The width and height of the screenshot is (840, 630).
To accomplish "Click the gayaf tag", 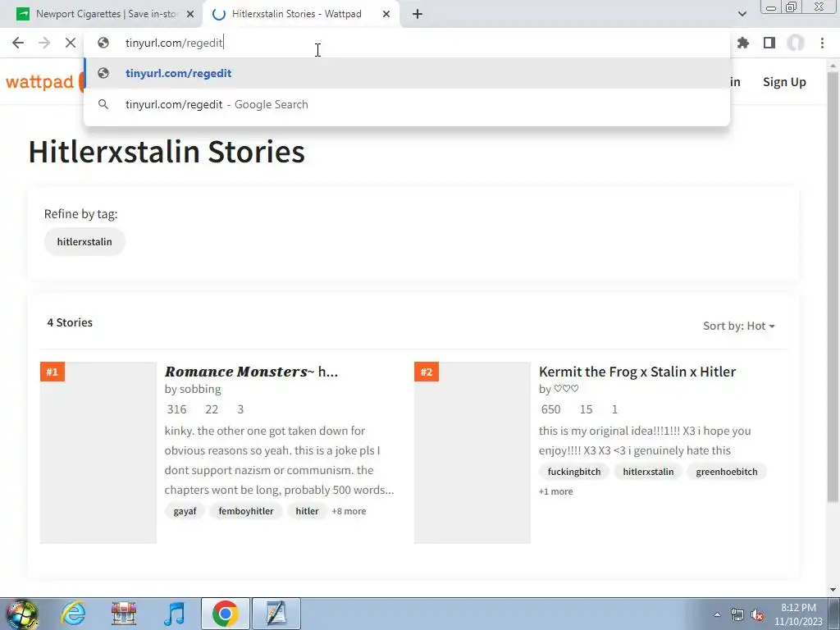I will click(x=185, y=511).
